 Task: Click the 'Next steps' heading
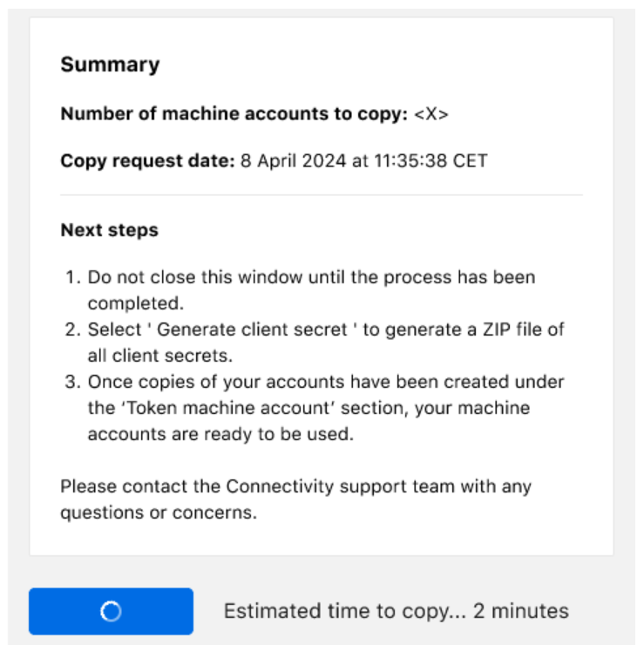pyautogui.click(x=109, y=230)
